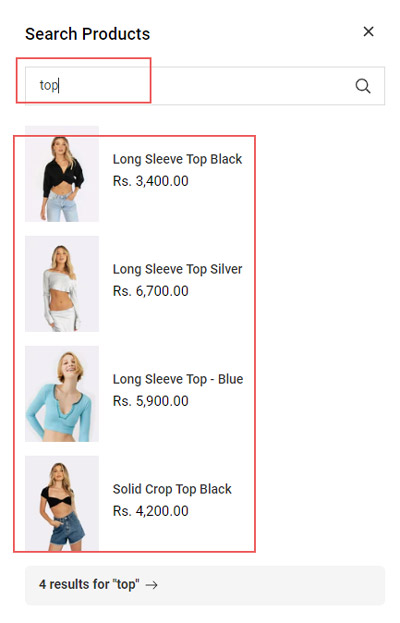Screen dimensions: 400x623
Task: Click the Rs. 6,700.00 price
Action: click(x=151, y=291)
